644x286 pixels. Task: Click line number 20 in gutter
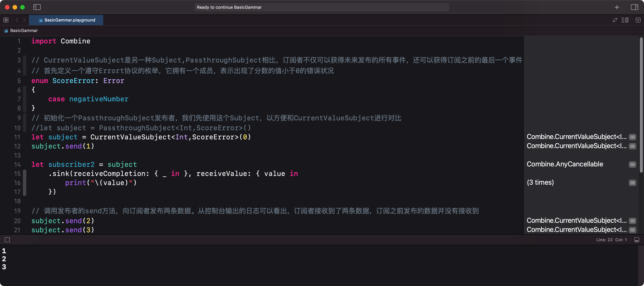point(17,221)
